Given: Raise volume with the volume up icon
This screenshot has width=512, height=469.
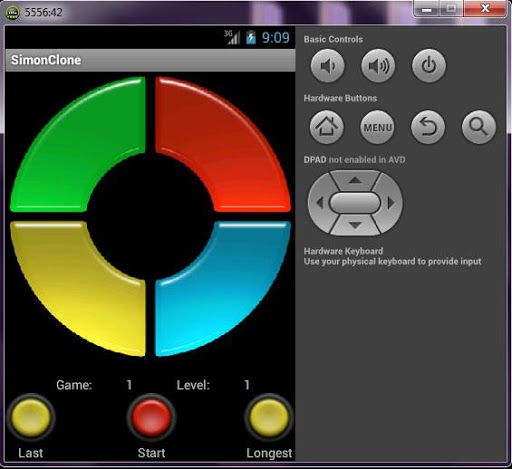Looking at the screenshot, I should point(378,66).
